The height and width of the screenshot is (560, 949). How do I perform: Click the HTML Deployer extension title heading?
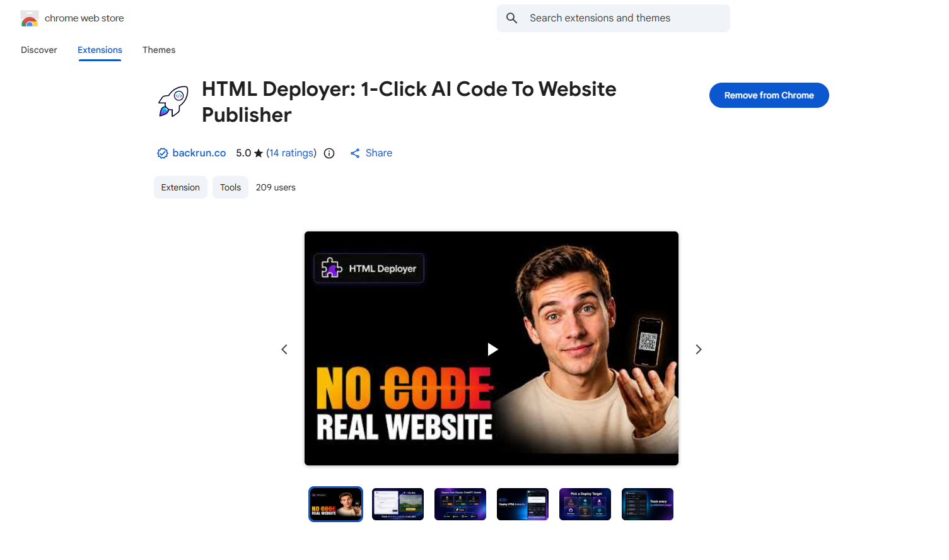pos(409,102)
